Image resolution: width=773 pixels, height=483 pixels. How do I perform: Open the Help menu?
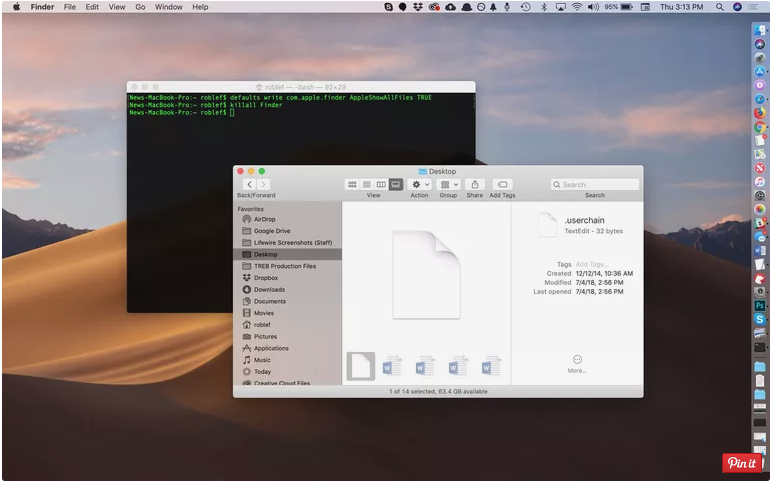tap(200, 7)
